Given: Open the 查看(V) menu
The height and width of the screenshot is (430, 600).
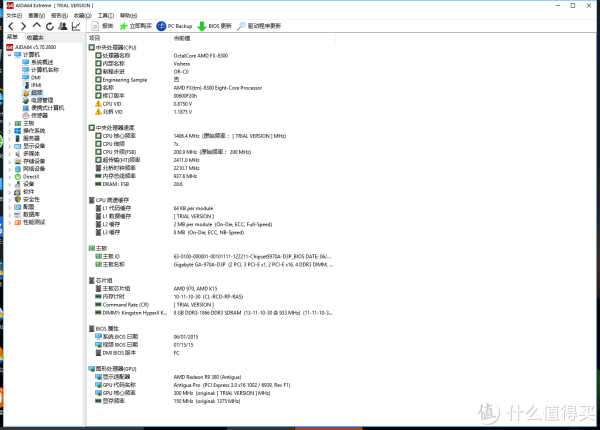Looking at the screenshot, I should tap(37, 15).
